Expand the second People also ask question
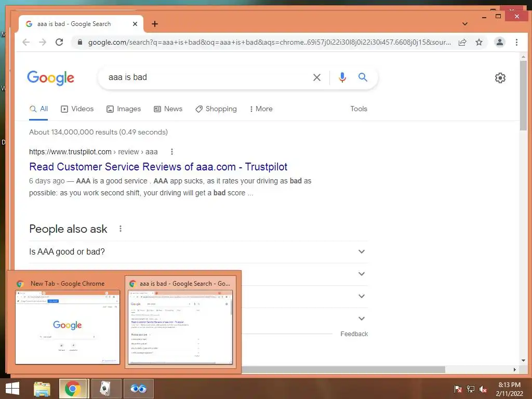The image size is (532, 399). click(362, 274)
